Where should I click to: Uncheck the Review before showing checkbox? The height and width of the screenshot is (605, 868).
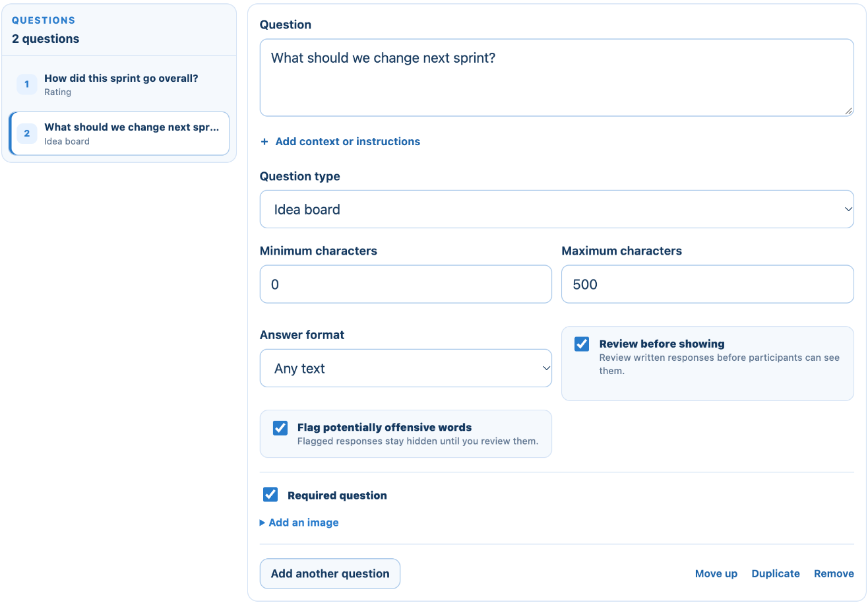point(582,344)
